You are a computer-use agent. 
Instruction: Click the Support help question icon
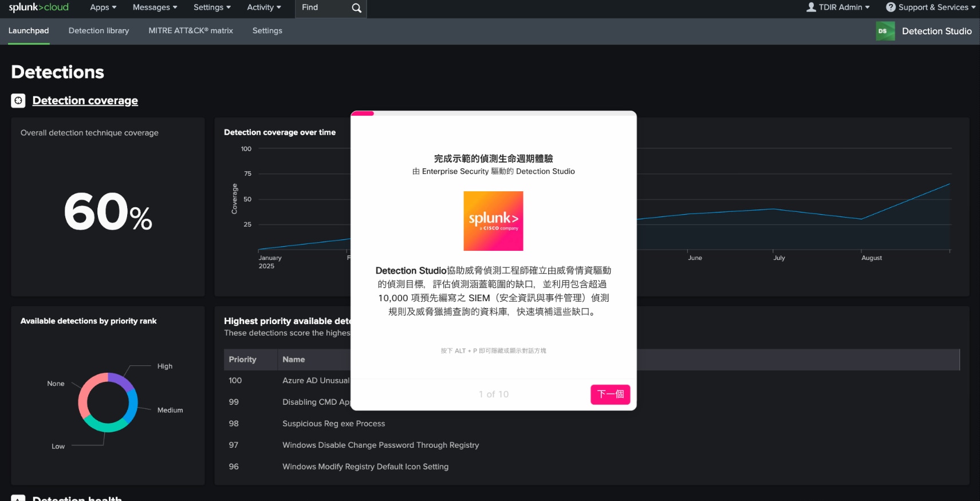[891, 7]
